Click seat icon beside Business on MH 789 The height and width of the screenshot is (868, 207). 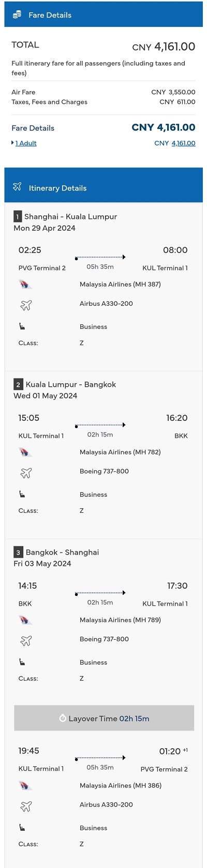click(22, 662)
